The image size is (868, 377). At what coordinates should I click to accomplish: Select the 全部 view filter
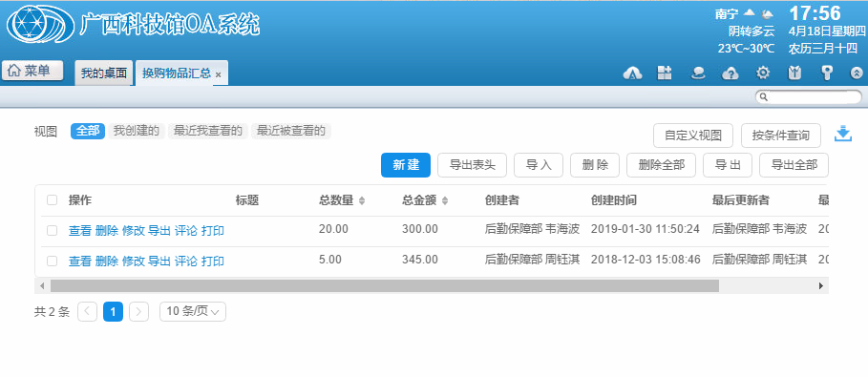[x=88, y=131]
